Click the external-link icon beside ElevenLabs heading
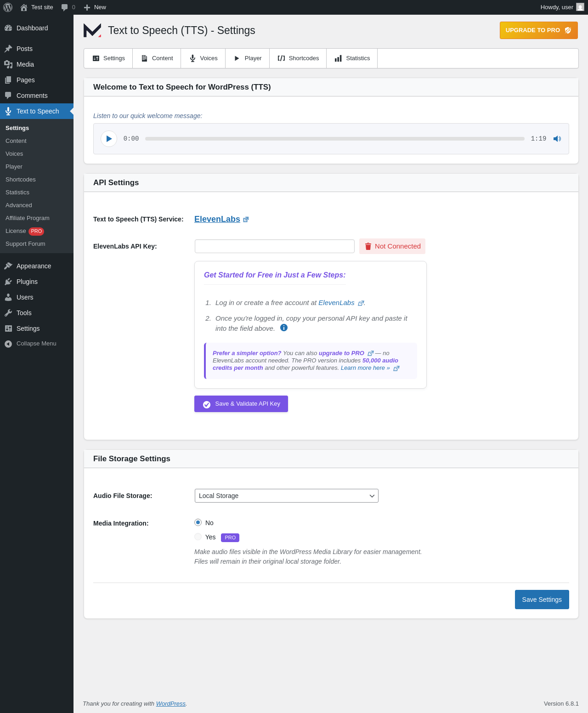The image size is (588, 713). coord(246,220)
